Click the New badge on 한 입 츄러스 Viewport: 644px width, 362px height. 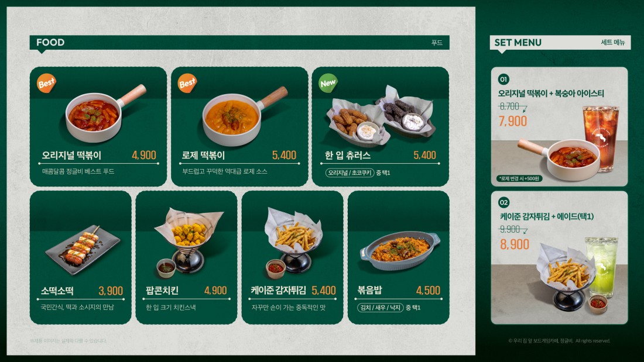click(x=328, y=83)
